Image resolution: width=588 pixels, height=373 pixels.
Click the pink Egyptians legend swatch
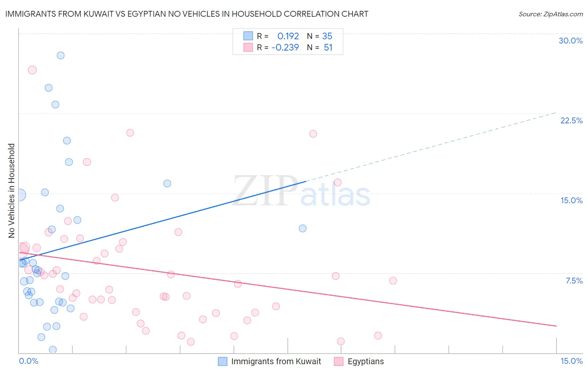(x=339, y=361)
